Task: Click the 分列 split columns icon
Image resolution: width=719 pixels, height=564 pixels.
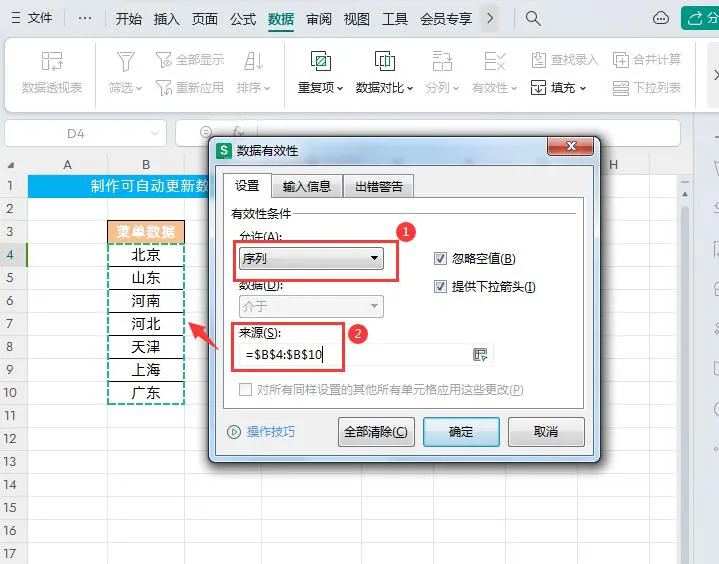Action: (442, 61)
